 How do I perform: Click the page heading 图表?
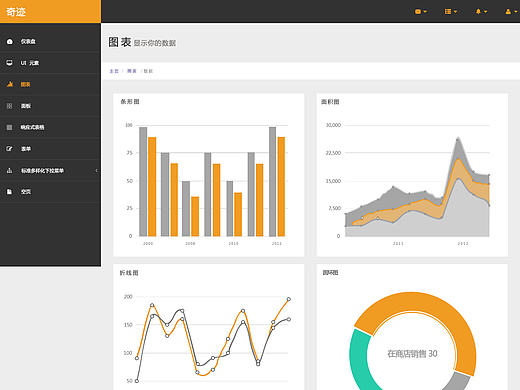click(120, 42)
